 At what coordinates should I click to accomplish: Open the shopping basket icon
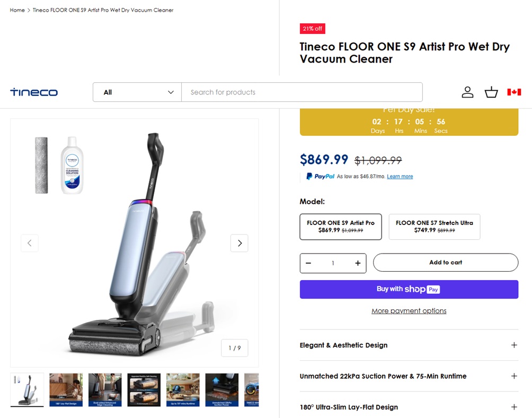click(x=491, y=92)
